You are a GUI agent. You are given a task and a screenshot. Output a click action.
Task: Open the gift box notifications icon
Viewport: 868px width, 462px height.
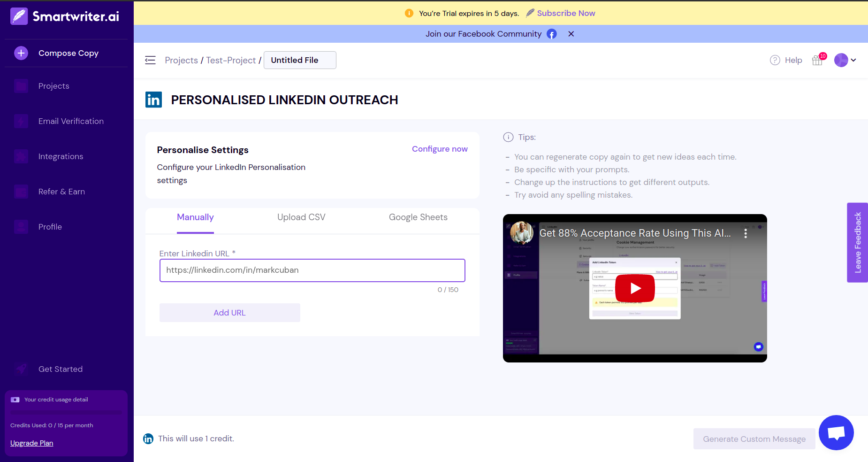tap(817, 60)
